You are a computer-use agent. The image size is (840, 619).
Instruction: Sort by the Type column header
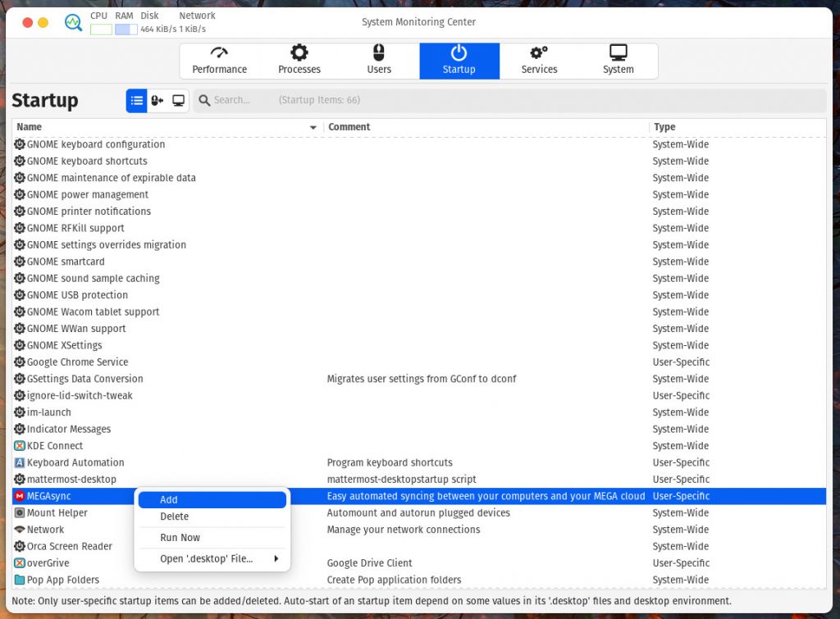[664, 127]
